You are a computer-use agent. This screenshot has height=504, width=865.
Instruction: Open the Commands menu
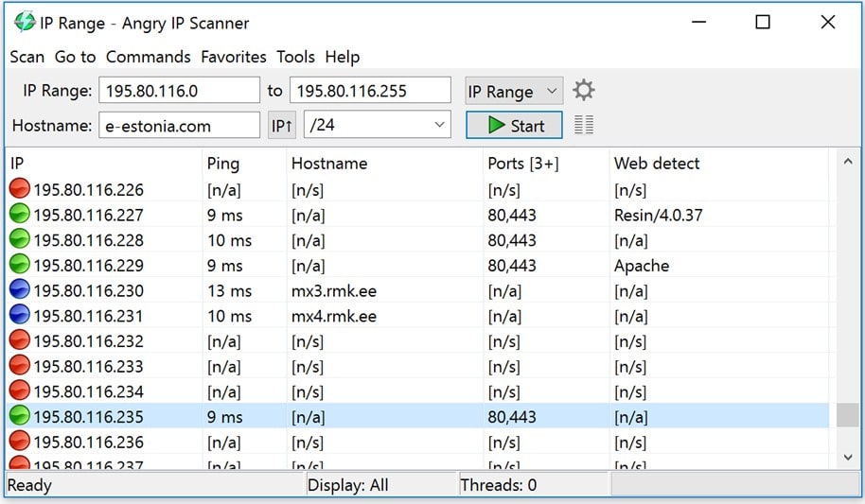point(149,57)
